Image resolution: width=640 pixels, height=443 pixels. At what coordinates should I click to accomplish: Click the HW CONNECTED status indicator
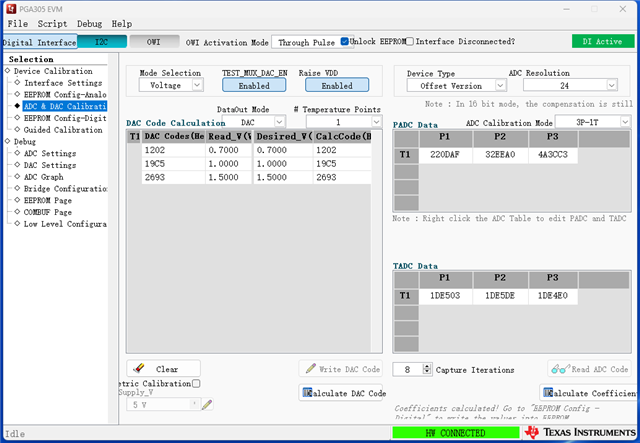pos(456,432)
